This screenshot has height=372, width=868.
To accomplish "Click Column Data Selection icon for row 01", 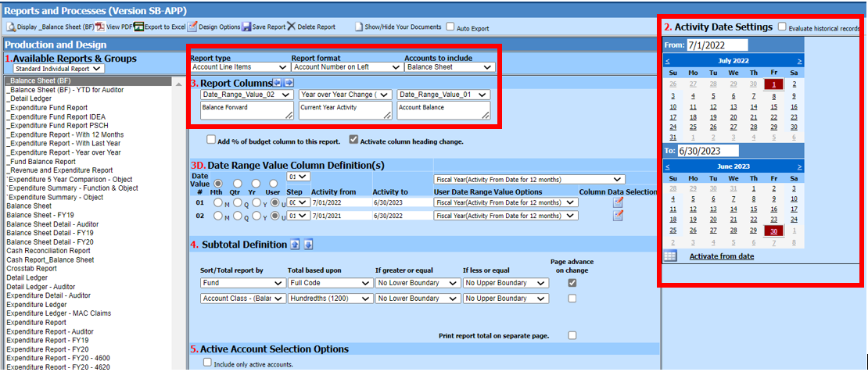I will click(618, 202).
